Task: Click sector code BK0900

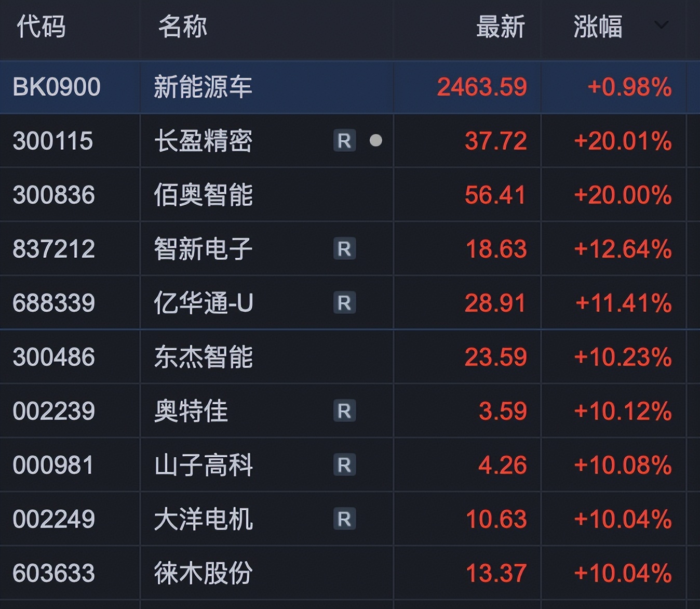Action: (x=57, y=87)
